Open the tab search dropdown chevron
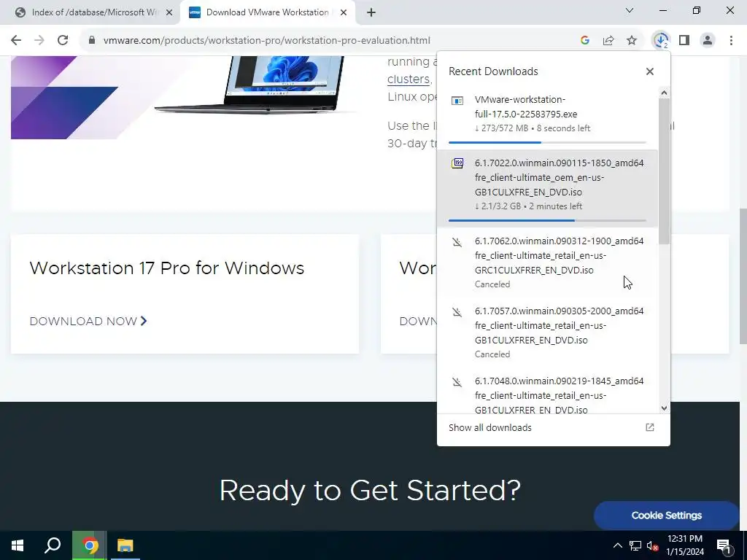 tap(630, 10)
